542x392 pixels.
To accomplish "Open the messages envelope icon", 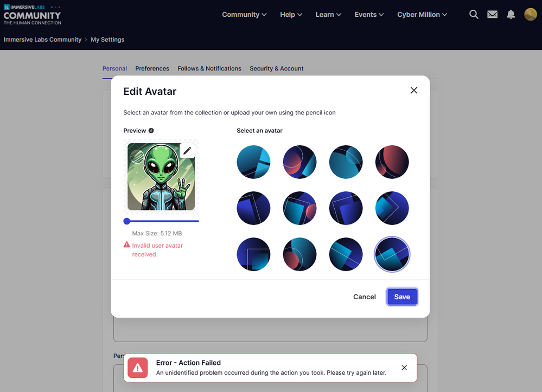I will 492,15.
